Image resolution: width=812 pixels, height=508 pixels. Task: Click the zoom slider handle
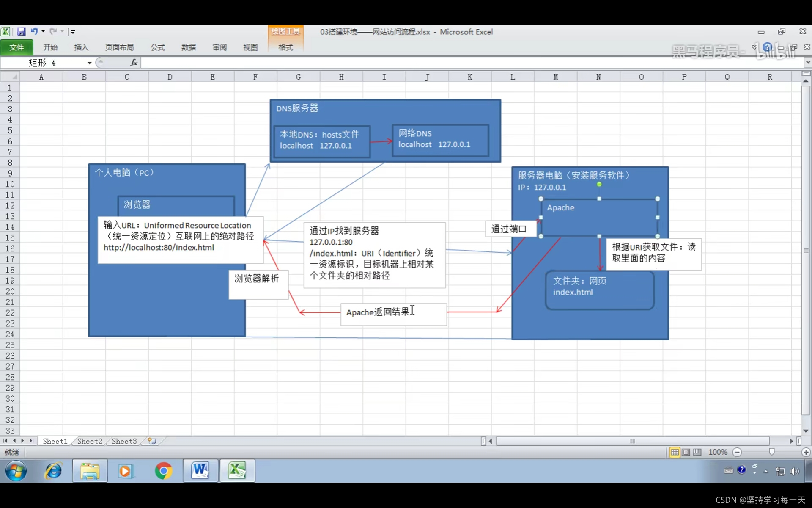771,452
